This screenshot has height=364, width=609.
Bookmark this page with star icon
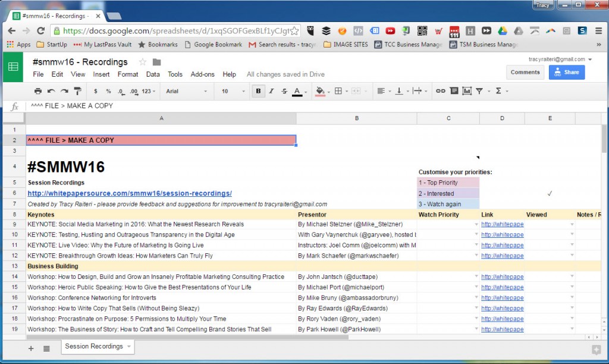click(x=295, y=31)
